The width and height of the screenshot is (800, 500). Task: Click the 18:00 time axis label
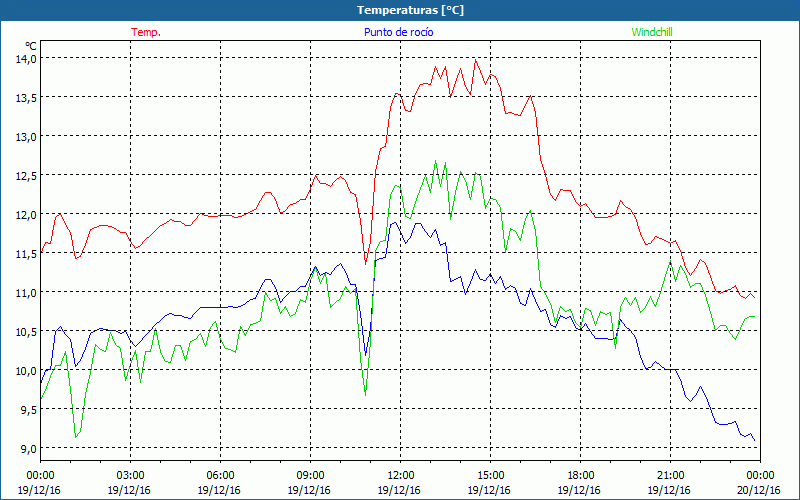coord(580,476)
